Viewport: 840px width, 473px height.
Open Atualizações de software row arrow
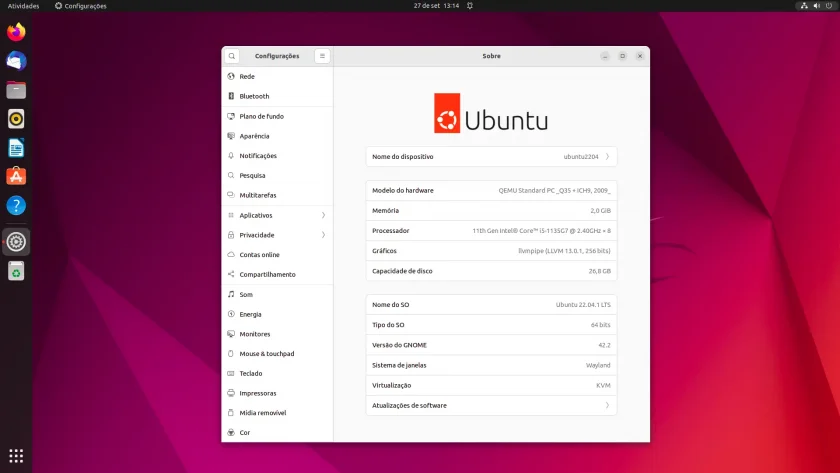click(x=607, y=405)
